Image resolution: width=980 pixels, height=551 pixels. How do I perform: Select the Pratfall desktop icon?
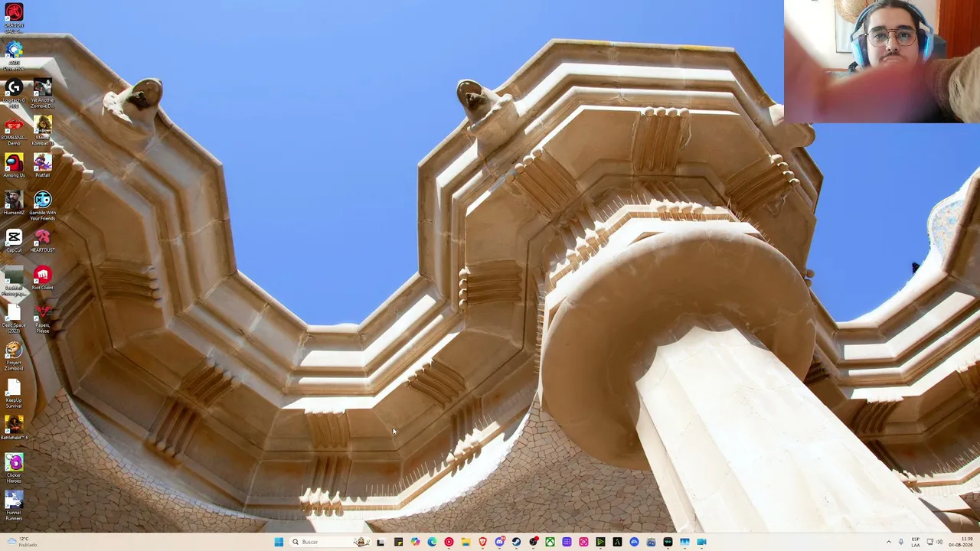[x=42, y=166]
